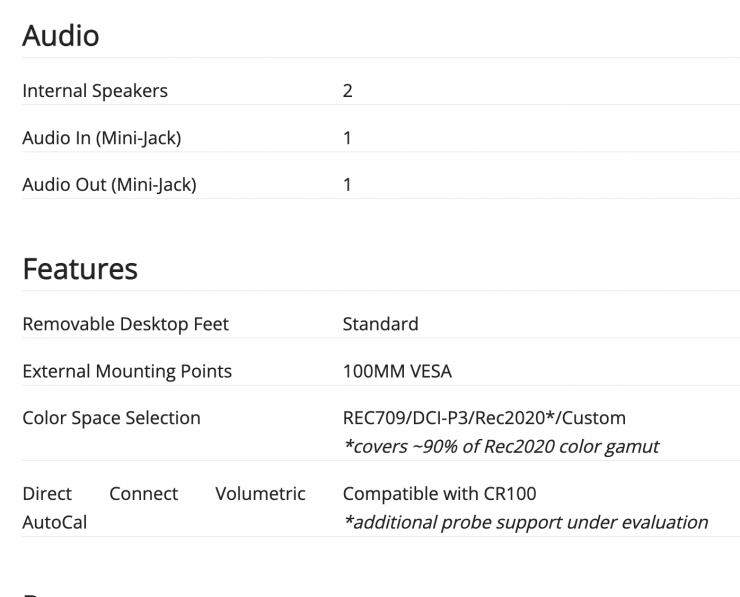Click the 100MM VESA value
Screen dimensions: 740x597
[397, 371]
